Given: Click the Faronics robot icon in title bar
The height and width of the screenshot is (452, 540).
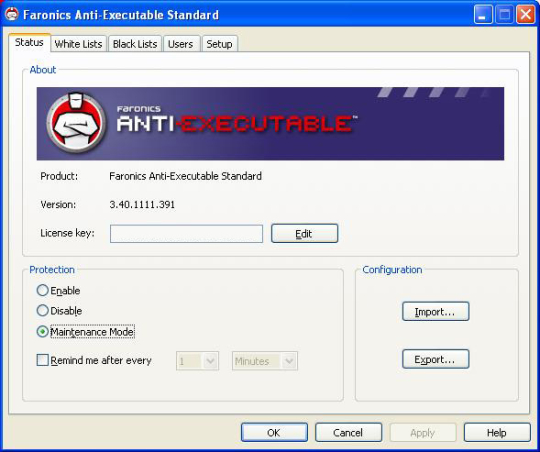Looking at the screenshot, I should pos(12,14).
